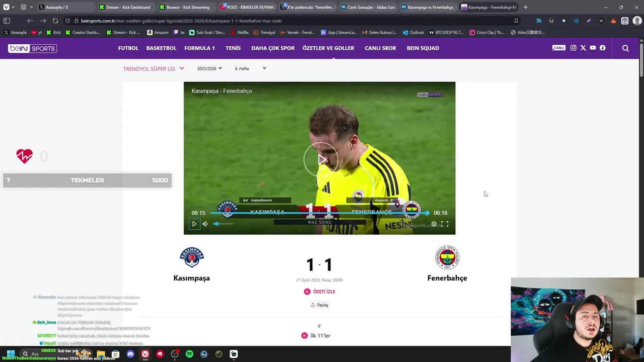This screenshot has height=362, width=644.
Task: Open video player settings gear
Action: [x=434, y=224]
